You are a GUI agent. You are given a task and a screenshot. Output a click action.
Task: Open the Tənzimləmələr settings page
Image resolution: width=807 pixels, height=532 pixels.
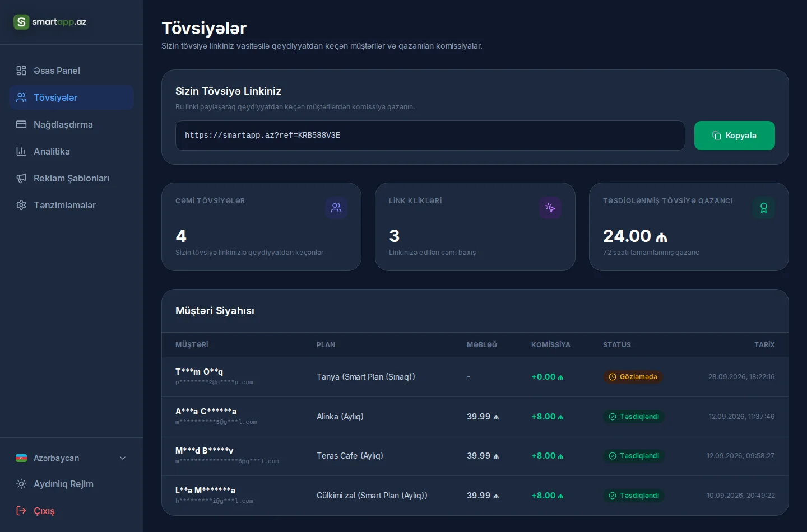(x=71, y=205)
